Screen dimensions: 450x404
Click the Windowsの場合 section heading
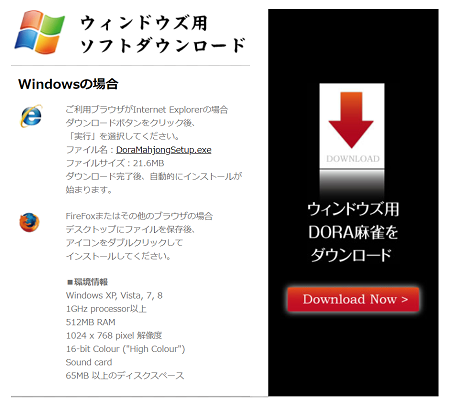68,84
